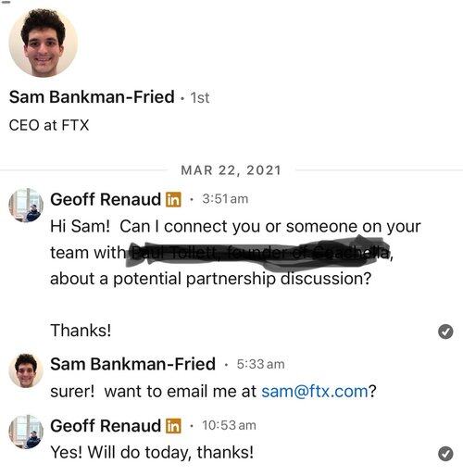Click the 10:53 am timestamp
Image resolution: width=463 pixels, height=476 pixels.
pos(229,425)
